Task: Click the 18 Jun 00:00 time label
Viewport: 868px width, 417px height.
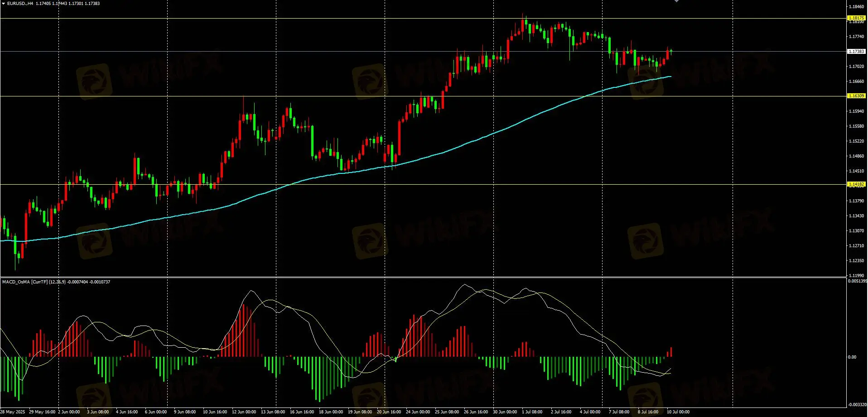Action: (x=331, y=412)
